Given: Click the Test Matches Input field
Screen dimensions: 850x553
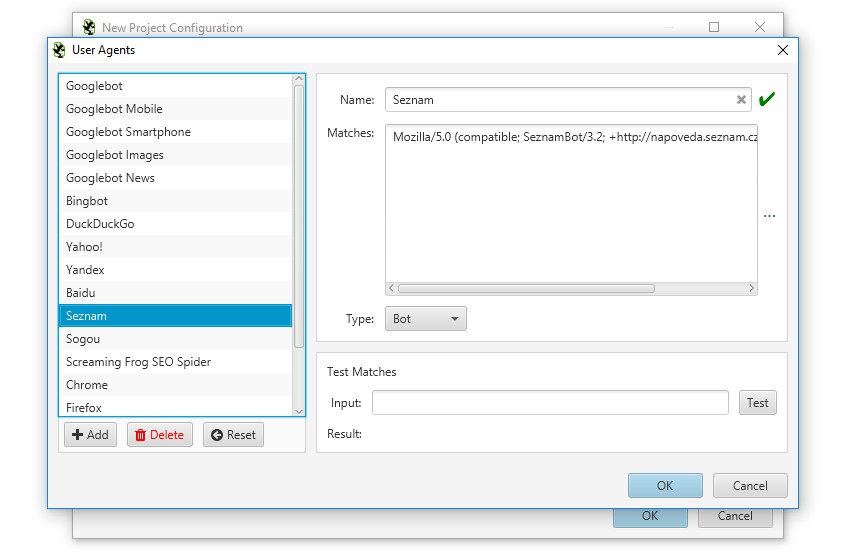Looking at the screenshot, I should 550,403.
